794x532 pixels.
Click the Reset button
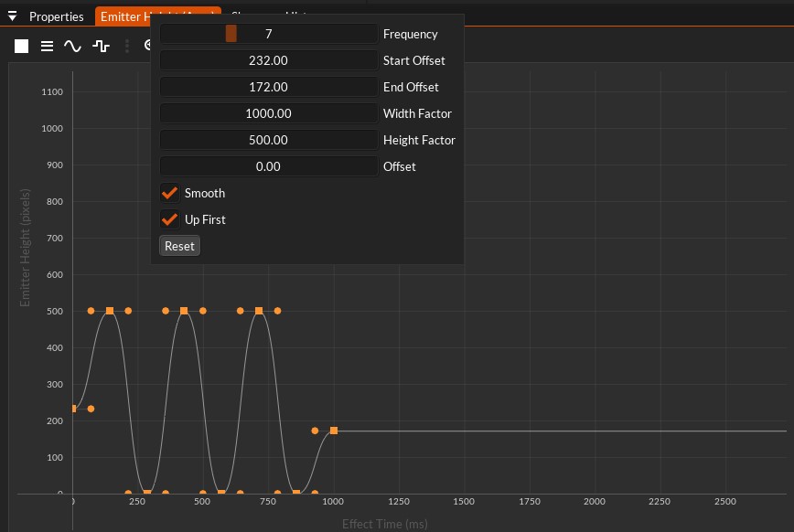pos(180,246)
